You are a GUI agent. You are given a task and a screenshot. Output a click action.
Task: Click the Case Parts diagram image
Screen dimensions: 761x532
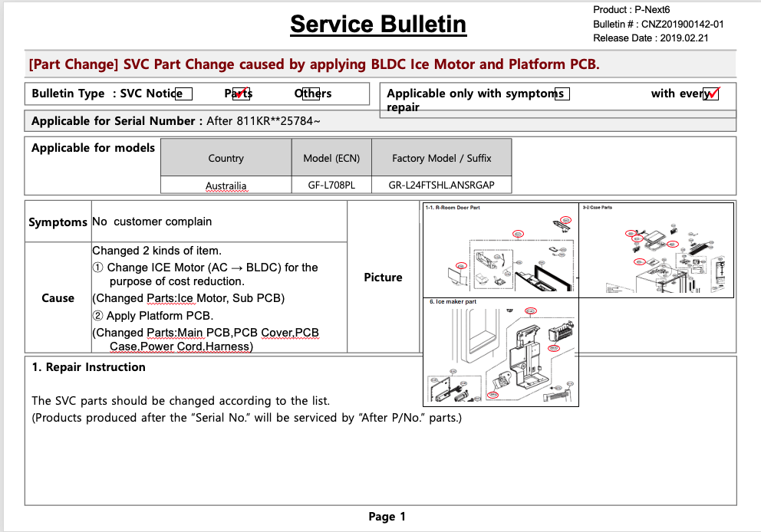point(656,250)
